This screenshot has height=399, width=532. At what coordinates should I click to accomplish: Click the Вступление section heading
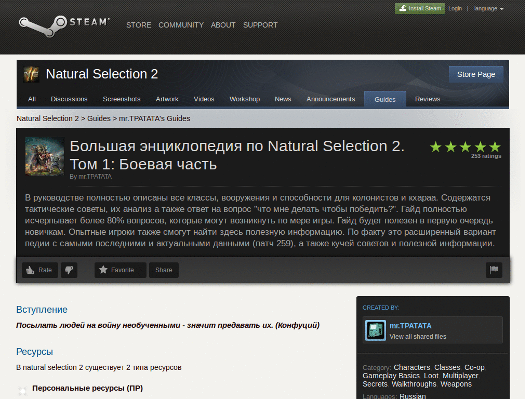(x=42, y=310)
